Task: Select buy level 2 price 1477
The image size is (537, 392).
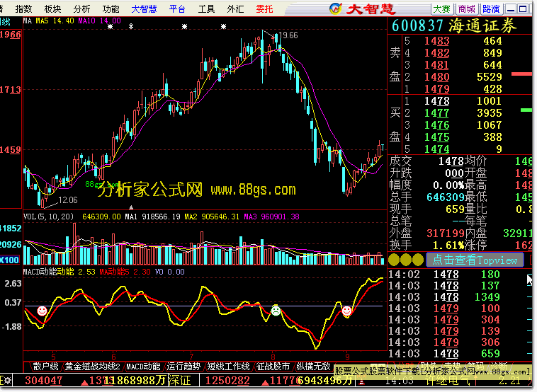Action: point(436,113)
